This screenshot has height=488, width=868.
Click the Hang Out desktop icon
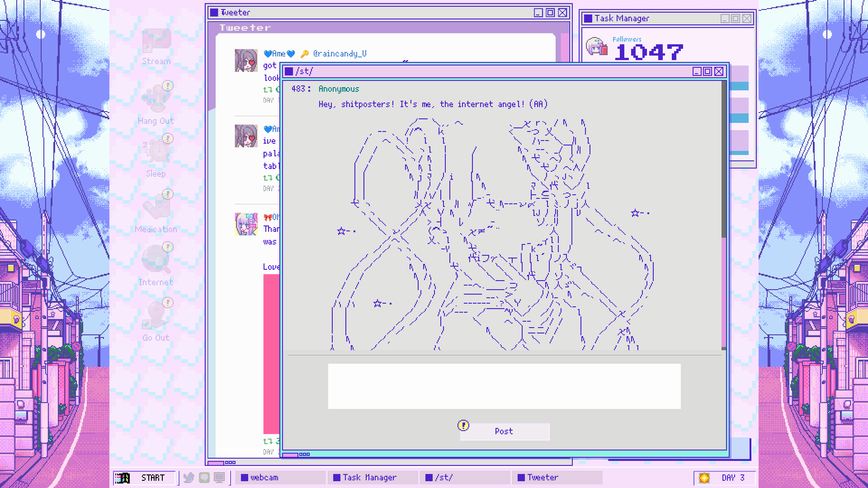(156, 99)
